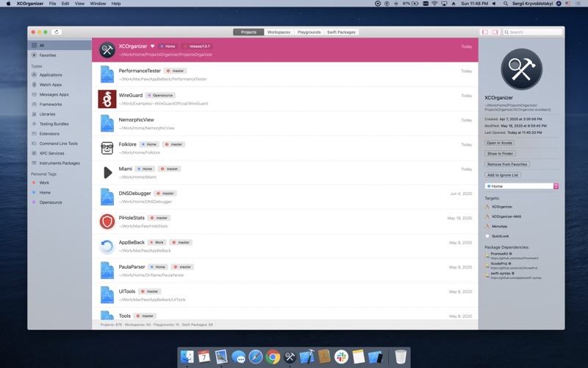Open Finder from the Dock
Viewport: 588px width, 368px height.
point(187,356)
